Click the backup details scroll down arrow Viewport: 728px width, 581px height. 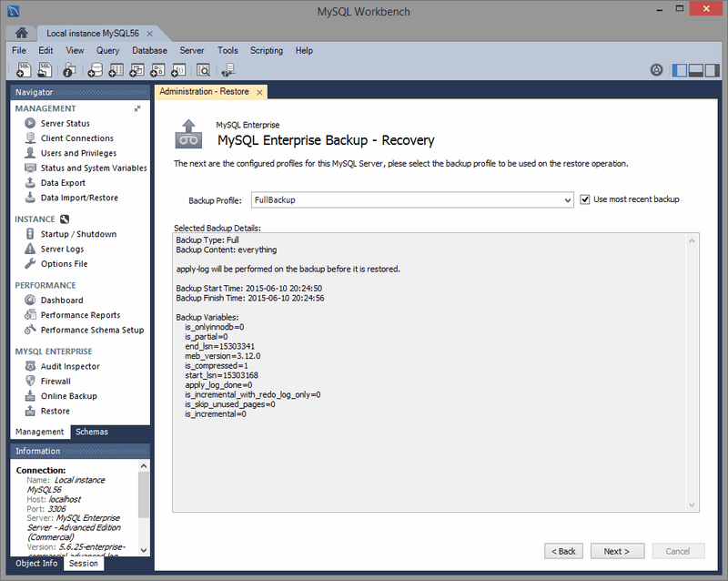(692, 505)
